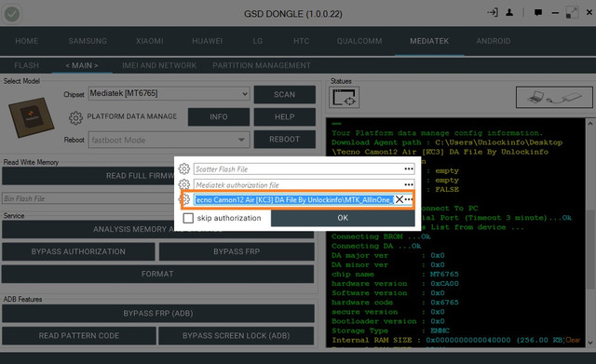Open the Reboot fastboot Mode dropdown
This screenshot has height=364, width=596.
point(169,140)
